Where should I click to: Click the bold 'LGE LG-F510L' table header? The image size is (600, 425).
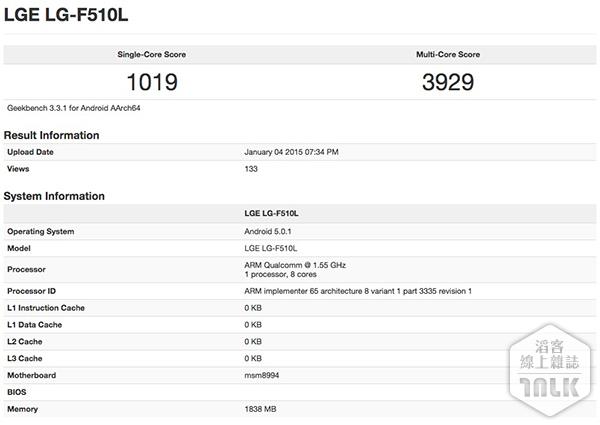click(271, 213)
